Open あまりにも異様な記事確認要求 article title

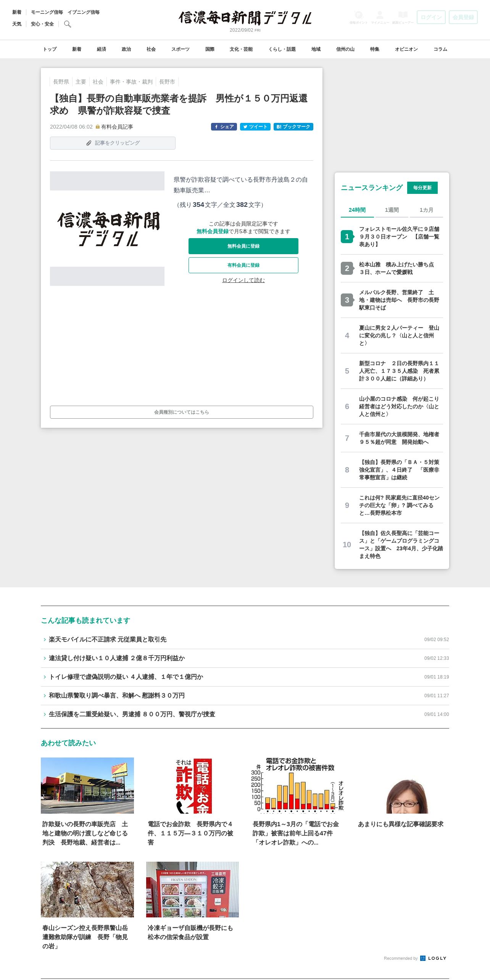pos(401,824)
